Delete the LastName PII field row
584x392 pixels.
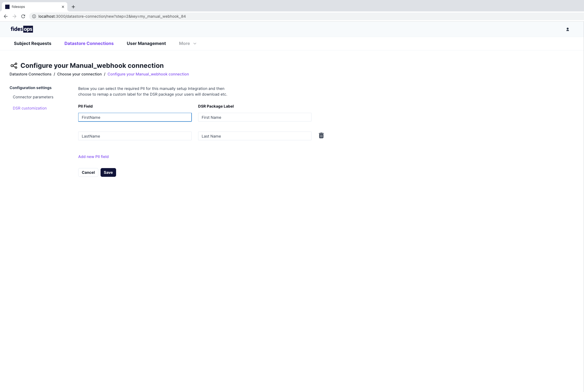pyautogui.click(x=321, y=136)
